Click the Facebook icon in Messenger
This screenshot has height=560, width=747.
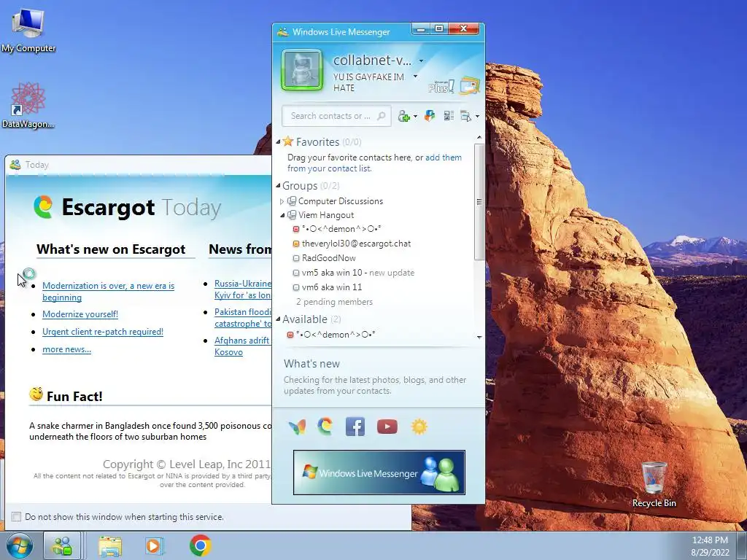355,427
